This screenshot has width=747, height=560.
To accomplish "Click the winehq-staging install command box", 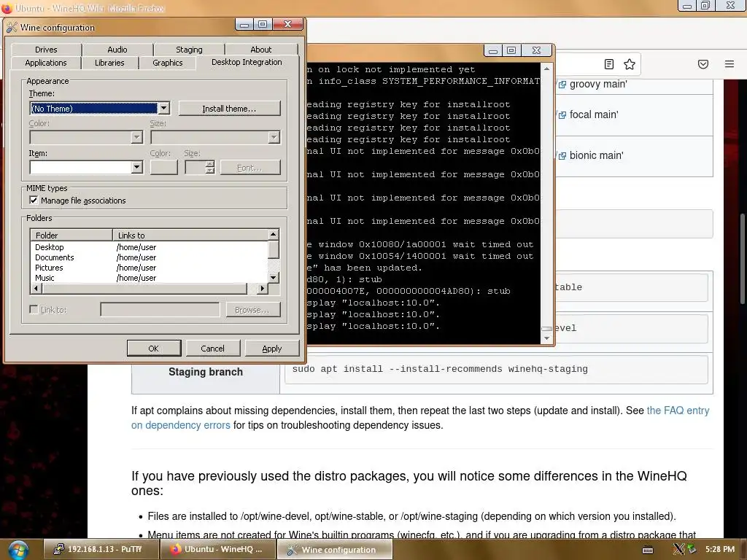I will click(496, 370).
